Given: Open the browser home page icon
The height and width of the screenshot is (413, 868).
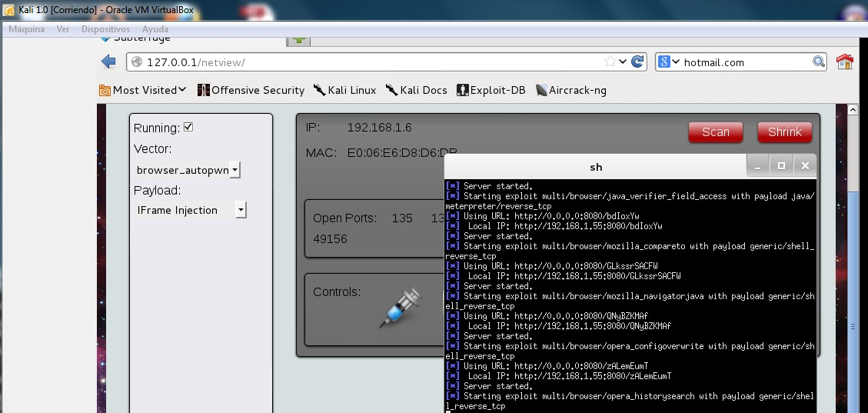Looking at the screenshot, I should coord(844,62).
